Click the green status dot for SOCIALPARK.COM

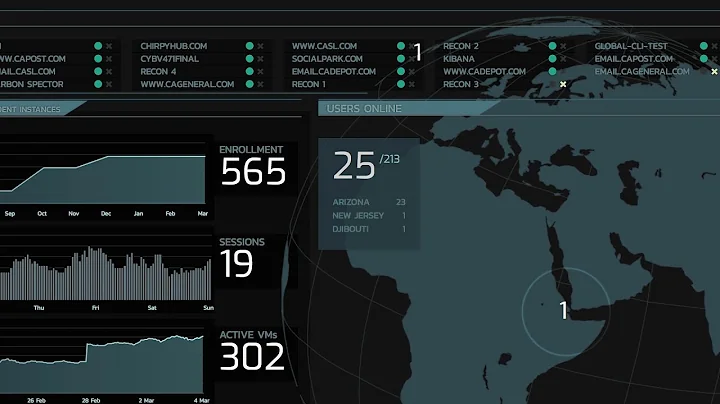point(401,59)
